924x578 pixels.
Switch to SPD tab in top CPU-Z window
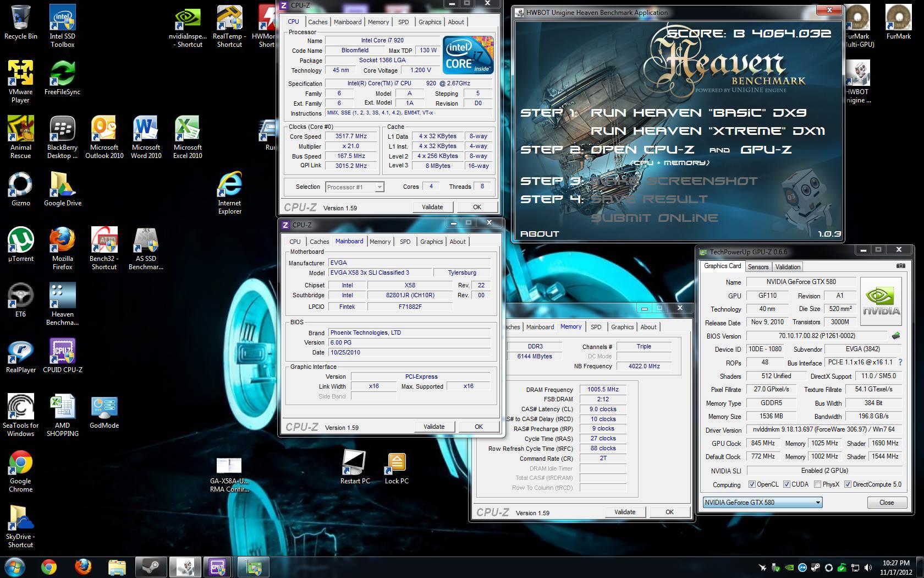[404, 22]
